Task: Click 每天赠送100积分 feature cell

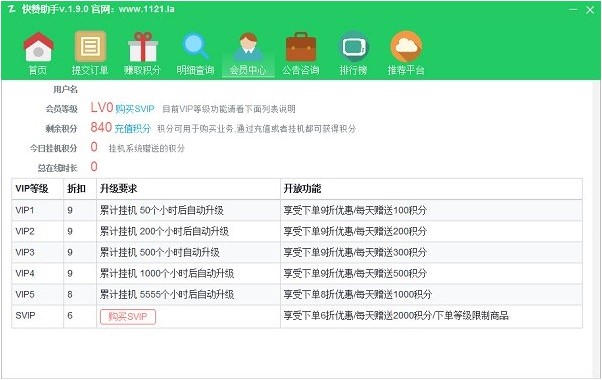Action: tap(432, 210)
